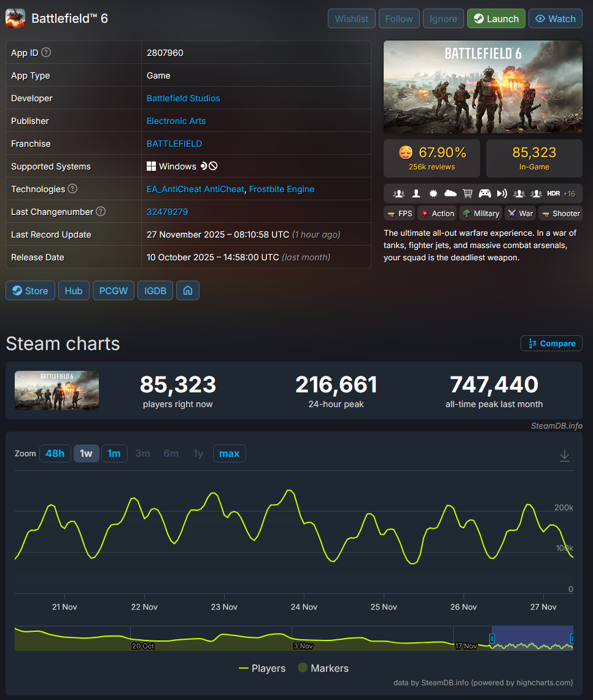Viewport: 593px width, 700px height.
Task: Click the Windows logo in Supported Systems
Action: [x=151, y=166]
